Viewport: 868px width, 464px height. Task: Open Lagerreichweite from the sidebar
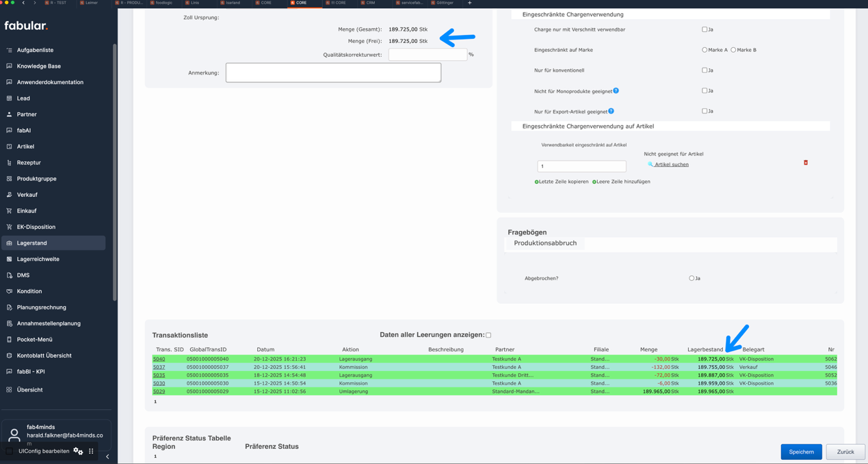[40, 259]
